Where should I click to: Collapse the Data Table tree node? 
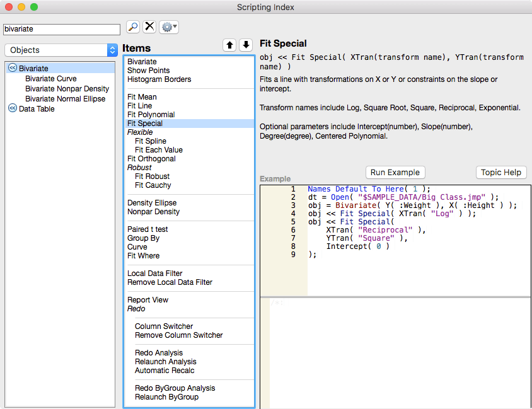[13, 108]
